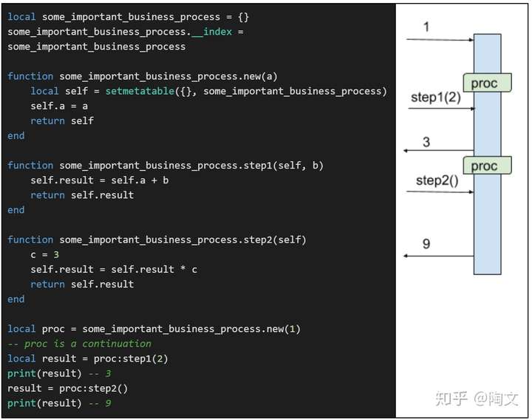The width and height of the screenshot is (532, 420).
Task: Click the upper green proc box
Action: coord(486,83)
